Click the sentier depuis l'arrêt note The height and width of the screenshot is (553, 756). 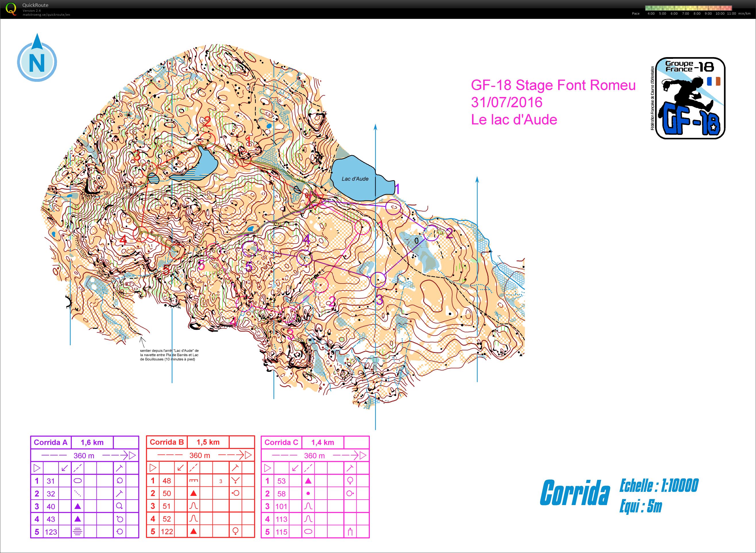(169, 355)
